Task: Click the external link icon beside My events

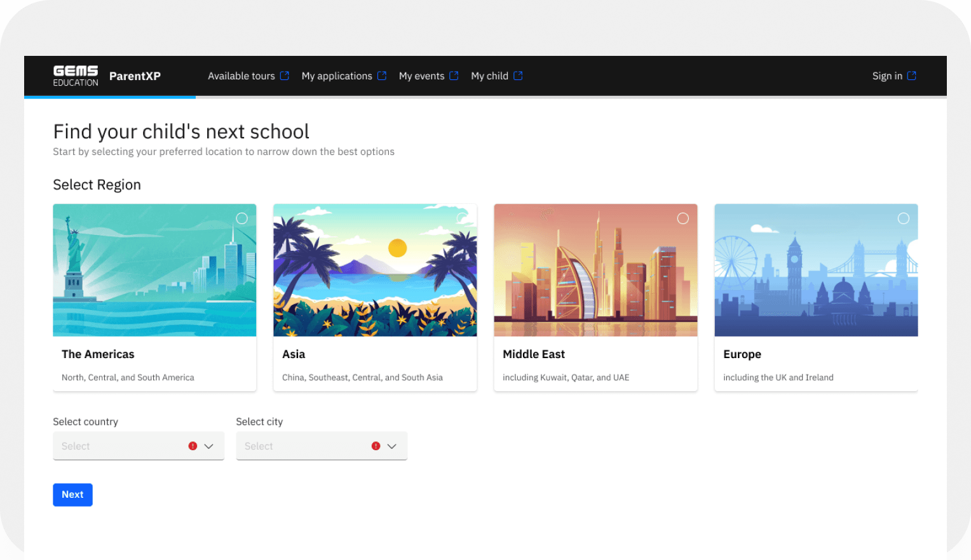Action: 454,76
